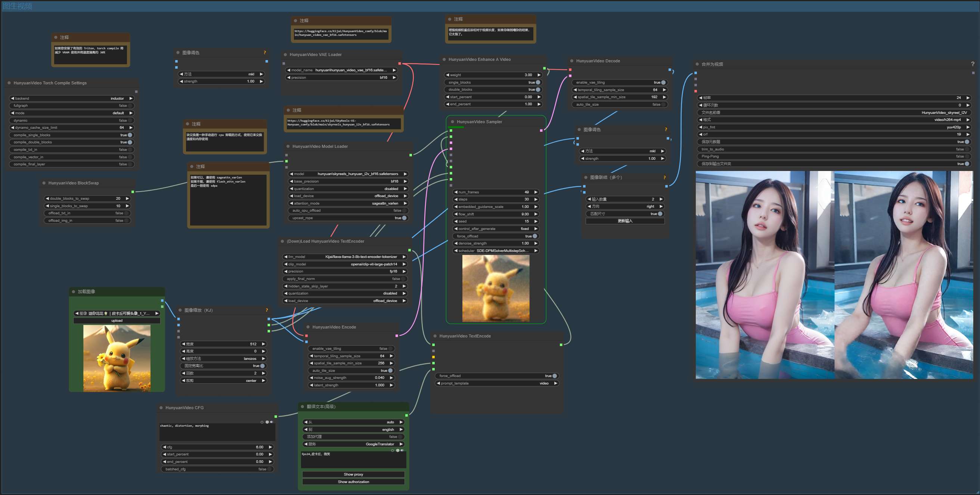Increase the cfg value with right arrow
This screenshot has width=980, height=495.
[x=270, y=447]
